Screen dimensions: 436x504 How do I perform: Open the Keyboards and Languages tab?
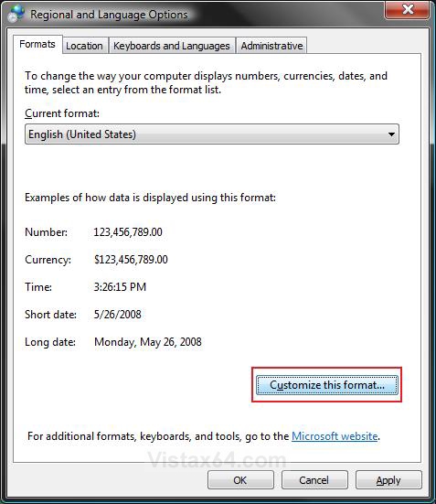click(172, 46)
